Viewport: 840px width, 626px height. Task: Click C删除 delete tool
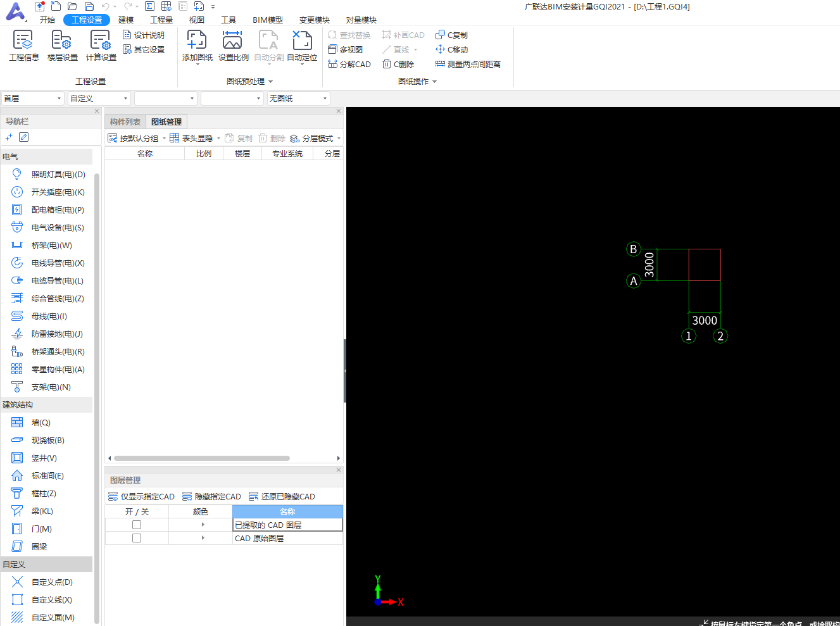point(398,64)
